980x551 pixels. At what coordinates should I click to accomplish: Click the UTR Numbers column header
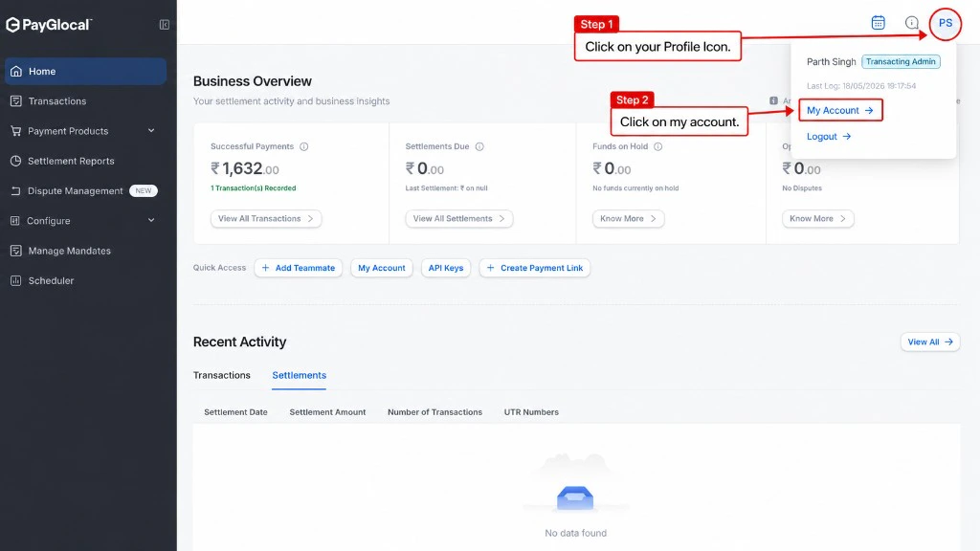click(531, 412)
